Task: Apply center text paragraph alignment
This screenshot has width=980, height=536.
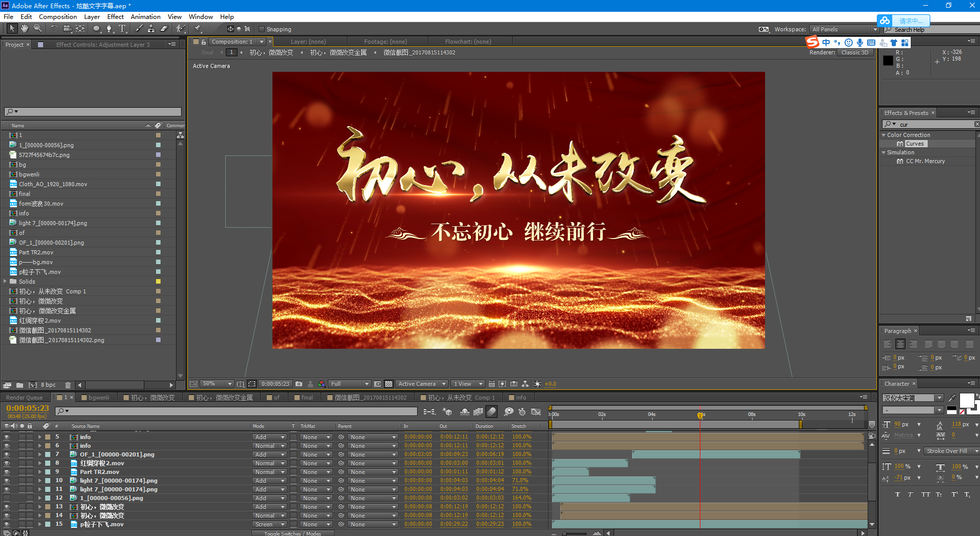Action: coord(900,344)
